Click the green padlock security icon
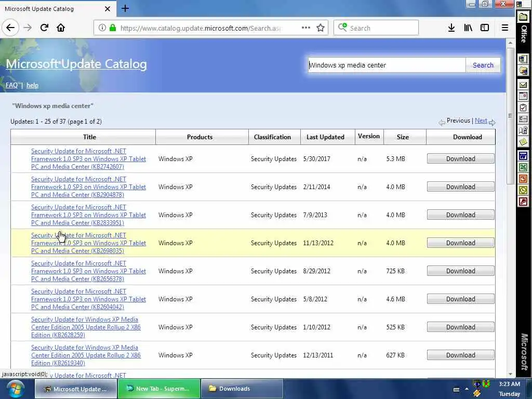The width and height of the screenshot is (532, 399). pyautogui.click(x=113, y=28)
